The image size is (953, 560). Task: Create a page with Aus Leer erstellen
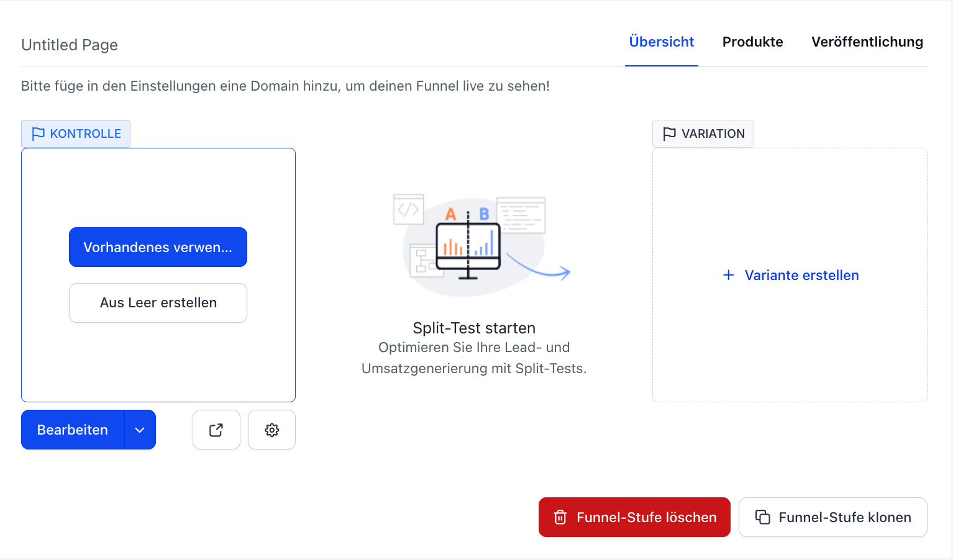tap(158, 302)
